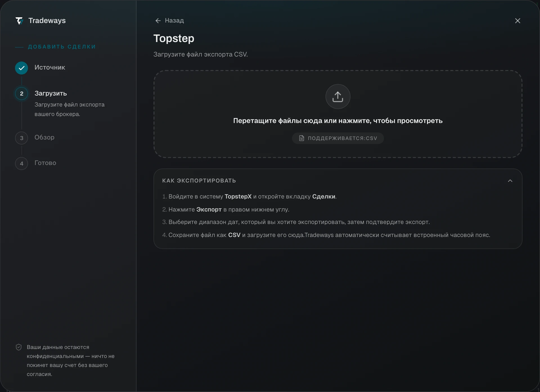
Task: Select step 2 circle for Загрузить
Action: pyautogui.click(x=22, y=94)
